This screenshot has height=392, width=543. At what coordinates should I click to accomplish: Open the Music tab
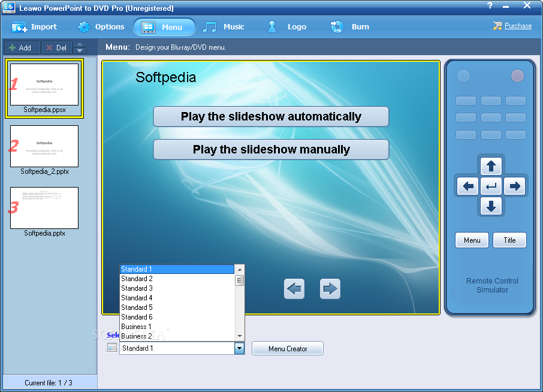(224, 27)
